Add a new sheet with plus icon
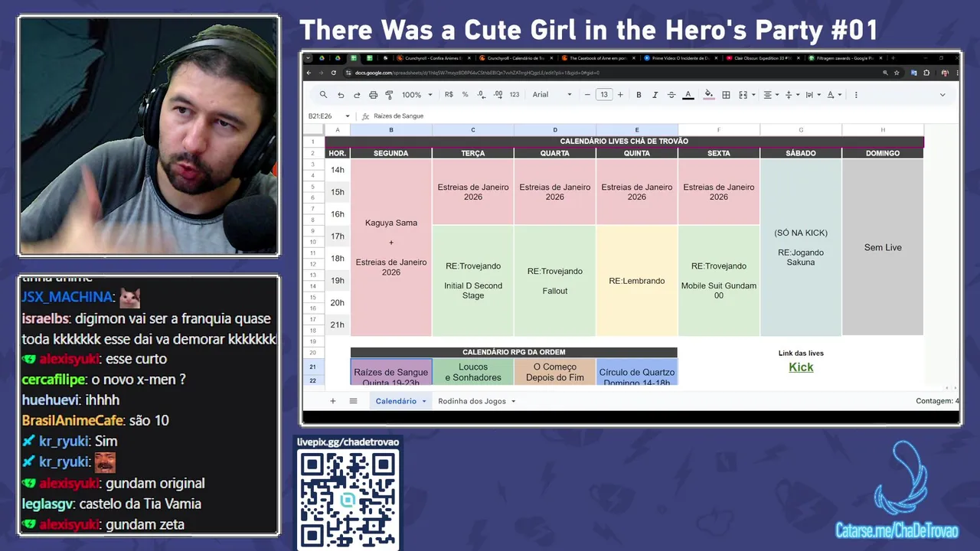This screenshot has width=980, height=551. [x=332, y=401]
